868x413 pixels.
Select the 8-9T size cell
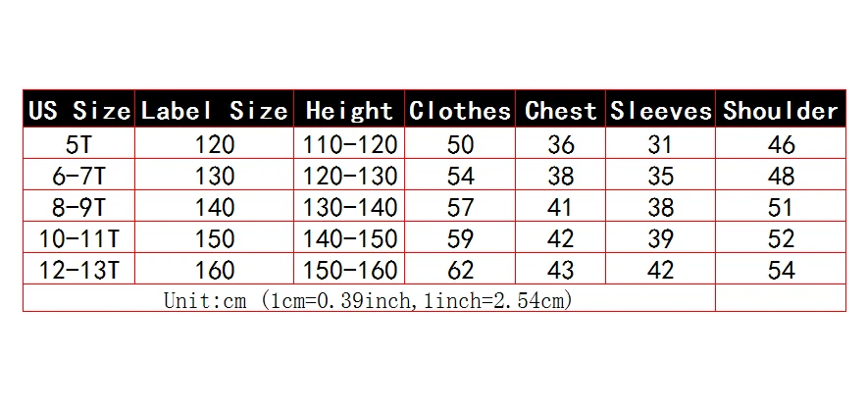pos(78,206)
